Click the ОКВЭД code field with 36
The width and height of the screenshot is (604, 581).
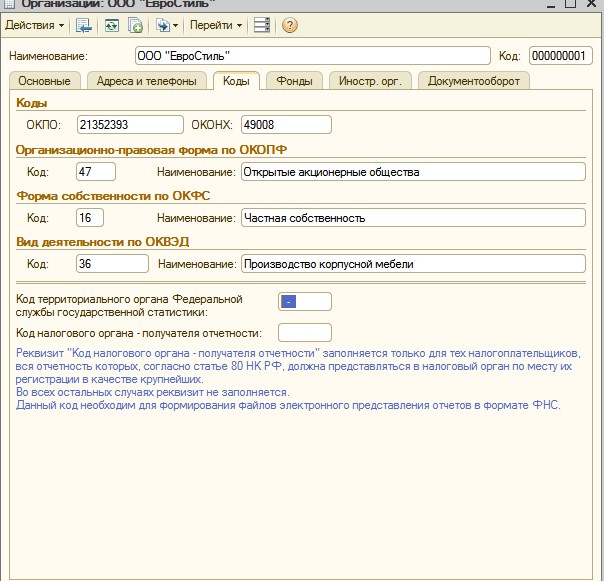click(x=112, y=264)
